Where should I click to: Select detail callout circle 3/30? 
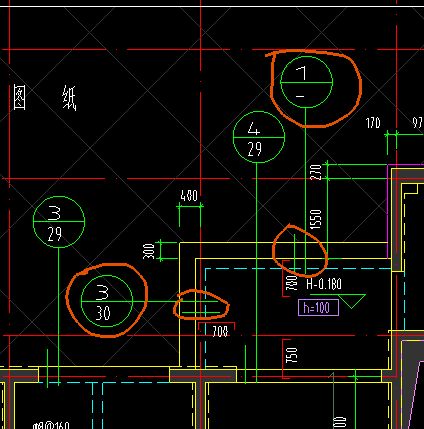107,301
